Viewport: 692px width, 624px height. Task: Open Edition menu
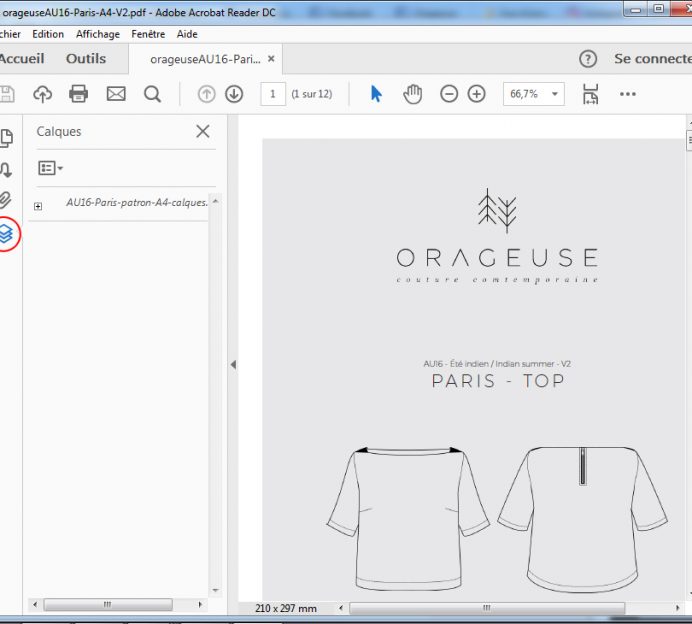pyautogui.click(x=48, y=34)
